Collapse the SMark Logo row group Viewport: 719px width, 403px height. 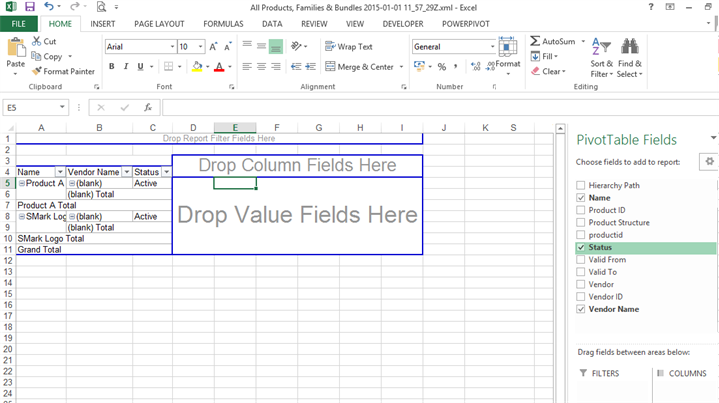(x=22, y=216)
